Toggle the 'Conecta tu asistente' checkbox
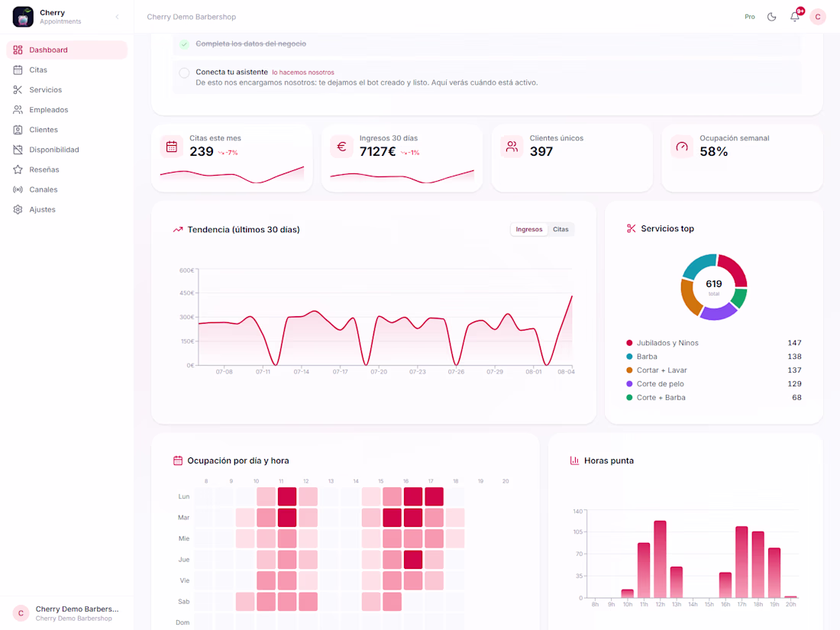 184,73
